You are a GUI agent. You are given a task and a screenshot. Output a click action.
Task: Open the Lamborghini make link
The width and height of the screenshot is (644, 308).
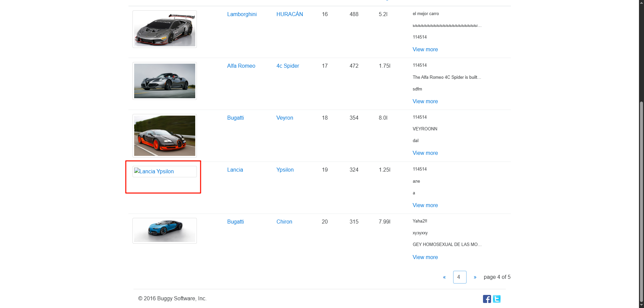pyautogui.click(x=242, y=14)
